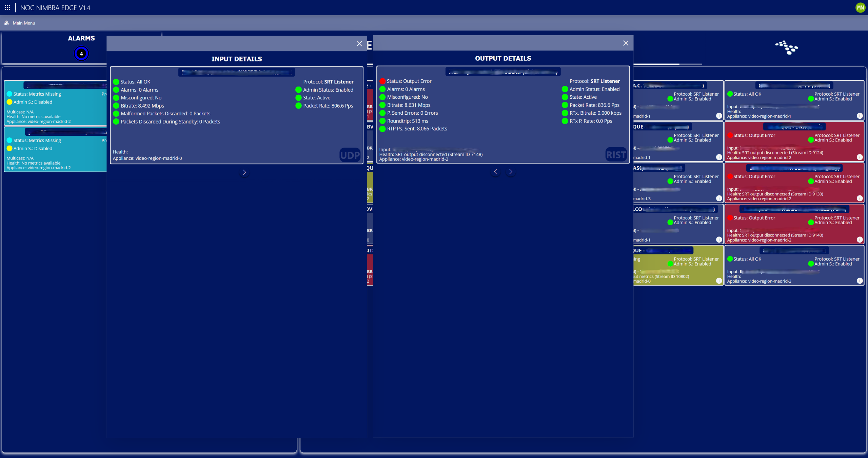This screenshot has width=868, height=458.
Task: Close the Output Details panel
Action: (626, 43)
